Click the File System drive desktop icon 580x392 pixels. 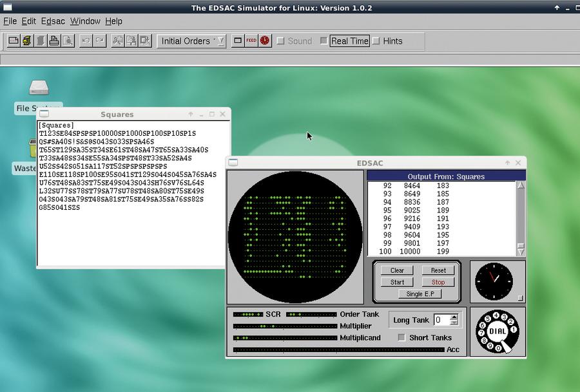pos(39,88)
